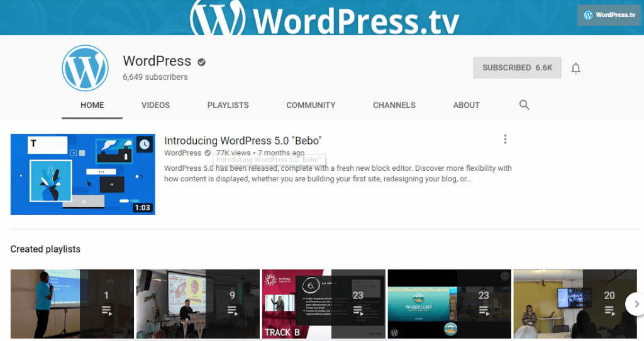
Task: Open the playlist with 9 videos
Action: click(198, 304)
